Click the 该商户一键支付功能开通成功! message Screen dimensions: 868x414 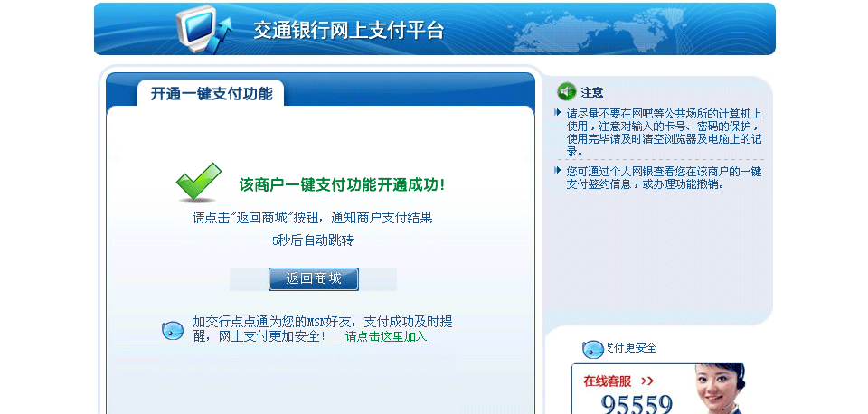[x=342, y=185]
